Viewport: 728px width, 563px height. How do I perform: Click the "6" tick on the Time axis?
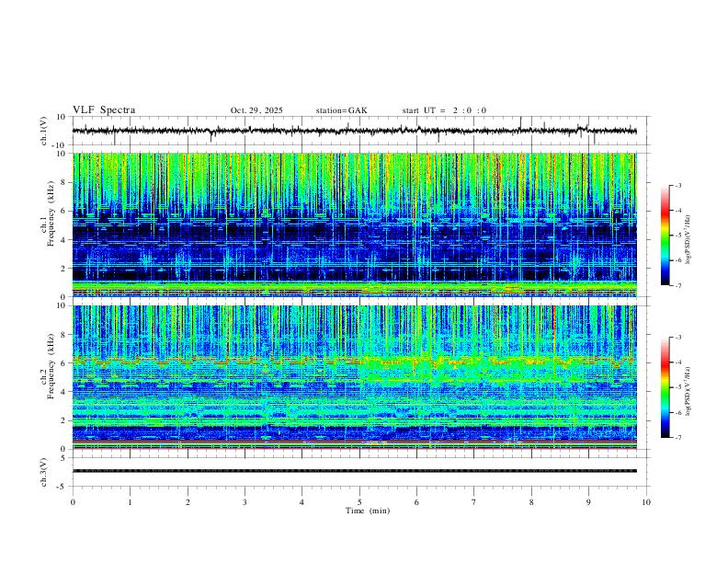[x=417, y=502]
